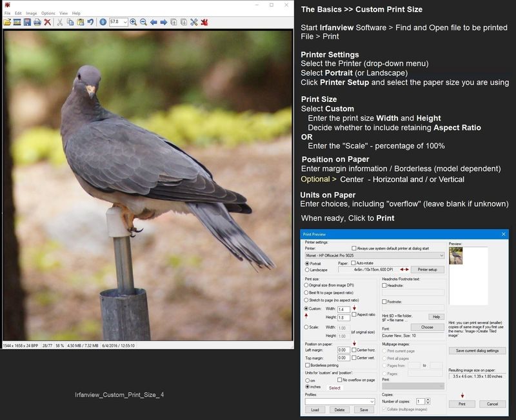Tick the Borderless printing checkbox
The height and width of the screenshot is (420, 516).
coord(307,365)
